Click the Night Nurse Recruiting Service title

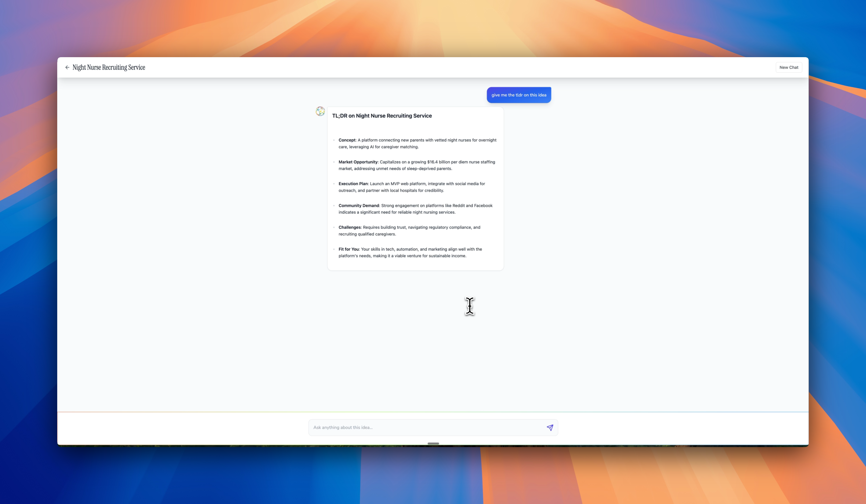(x=109, y=67)
